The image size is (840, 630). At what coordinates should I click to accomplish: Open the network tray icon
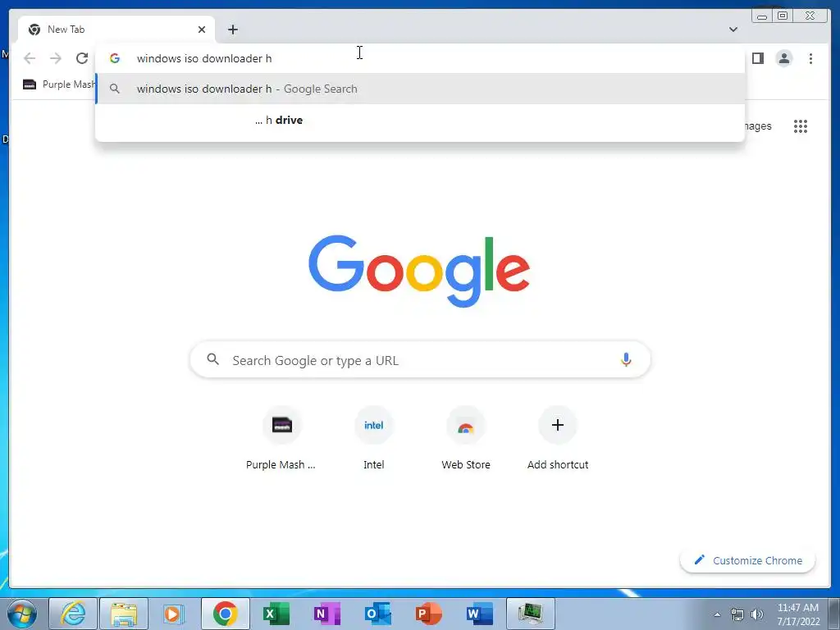point(737,614)
